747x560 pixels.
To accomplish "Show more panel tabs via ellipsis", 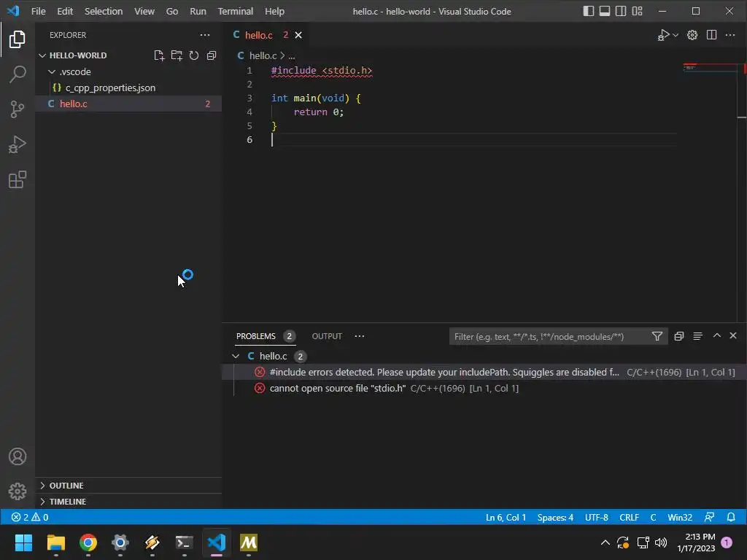I will pos(359,336).
